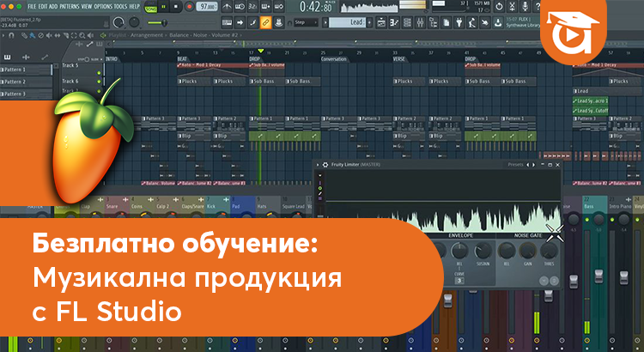Toggle the metronome icon
644x352 pixels.
click(x=227, y=7)
